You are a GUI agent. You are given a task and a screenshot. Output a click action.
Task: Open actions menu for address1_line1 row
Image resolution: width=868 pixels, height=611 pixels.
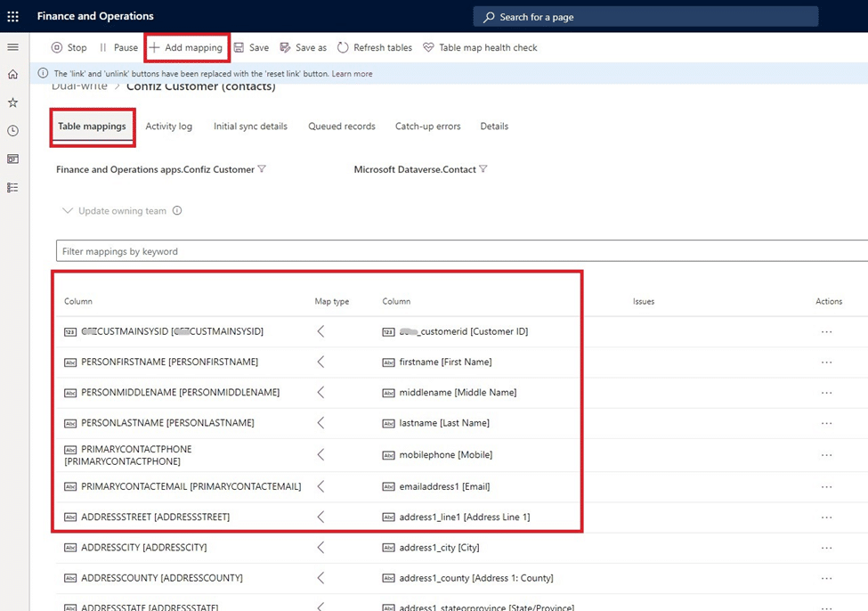click(826, 517)
